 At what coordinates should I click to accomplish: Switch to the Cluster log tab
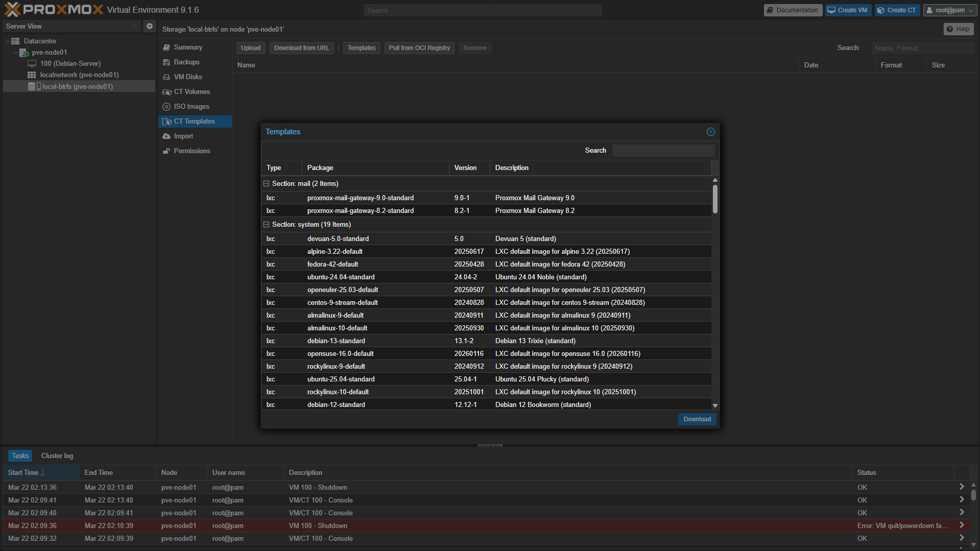[57, 456]
